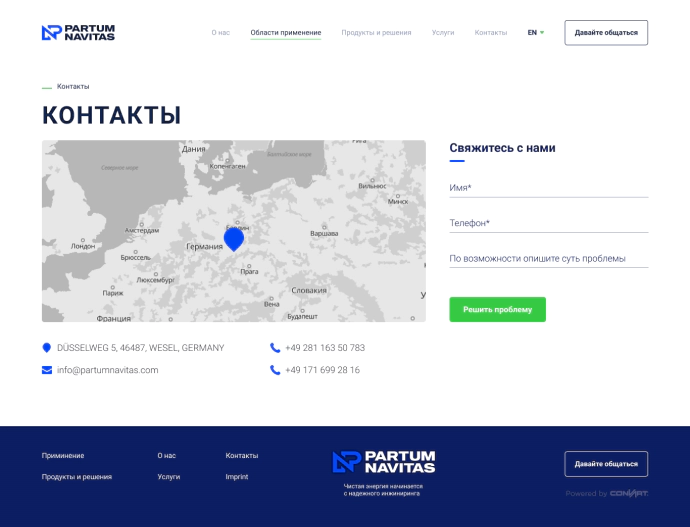
Task: Click the Контакты breadcrumb link
Action: (73, 86)
